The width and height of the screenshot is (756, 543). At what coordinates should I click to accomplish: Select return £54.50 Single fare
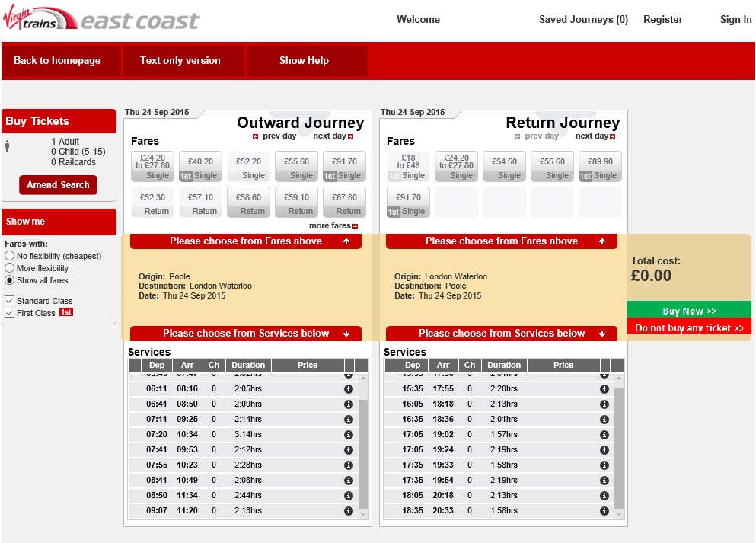coord(504,166)
